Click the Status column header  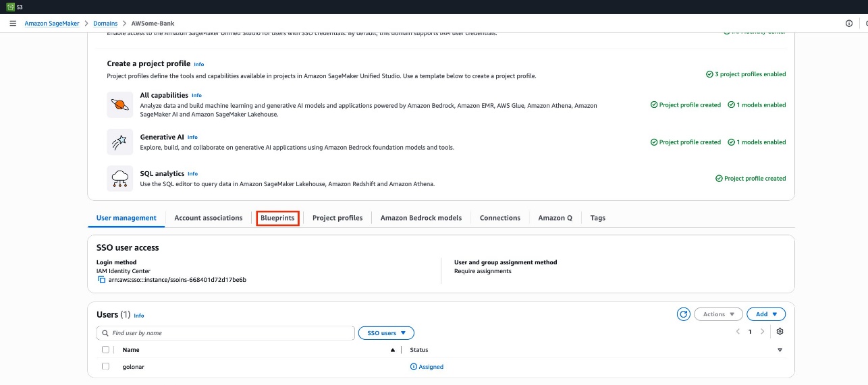tap(419, 350)
